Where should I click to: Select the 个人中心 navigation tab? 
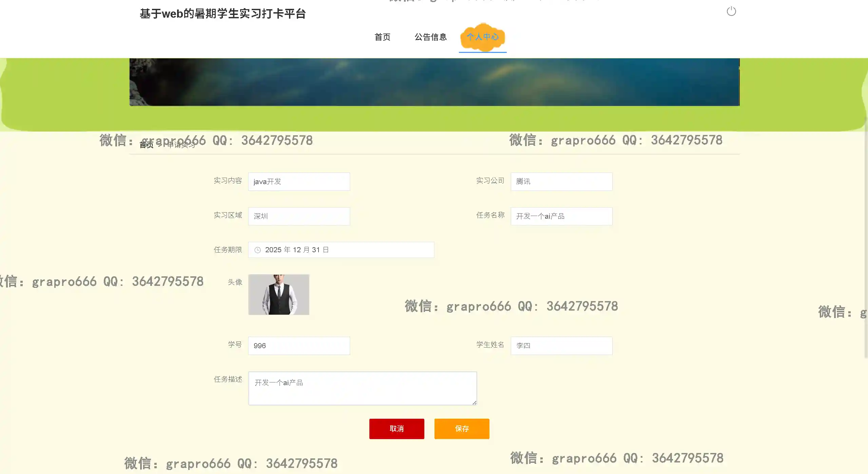[x=482, y=37]
